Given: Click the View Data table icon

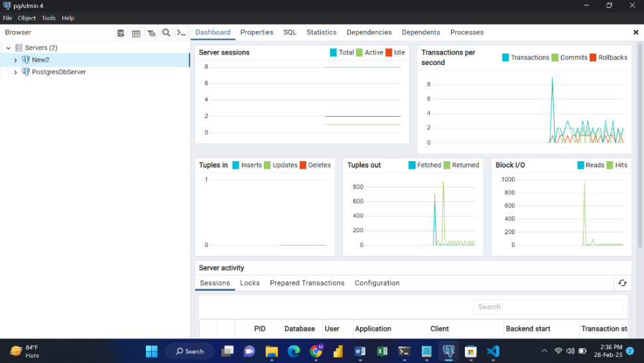Looking at the screenshot, I should (136, 33).
